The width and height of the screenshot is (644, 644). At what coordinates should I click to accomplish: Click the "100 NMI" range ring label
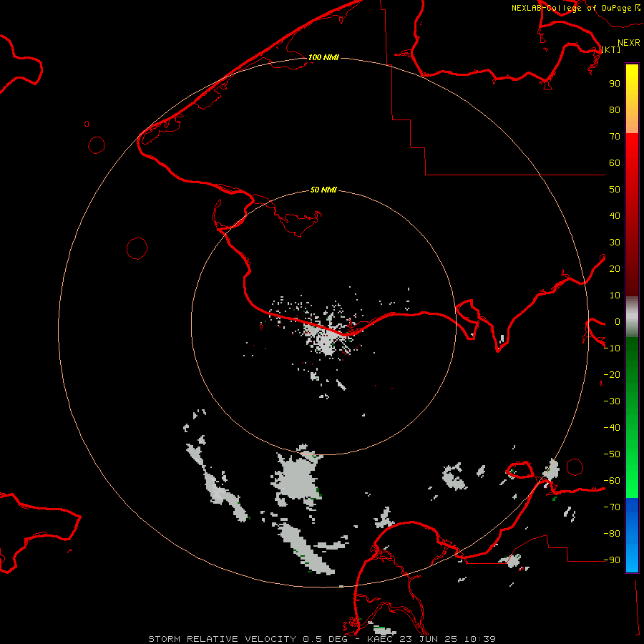coord(323,57)
